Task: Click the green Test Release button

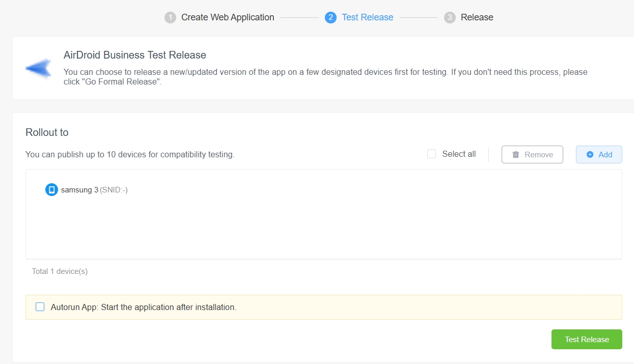Action: coord(587,340)
